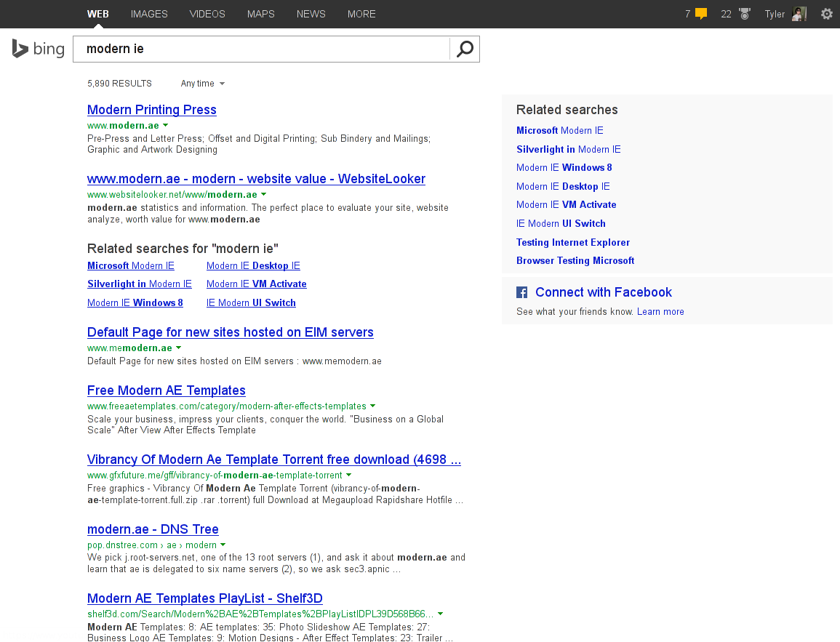Select Browser Testing Microsoft related search
The image size is (840, 642).
tap(575, 261)
